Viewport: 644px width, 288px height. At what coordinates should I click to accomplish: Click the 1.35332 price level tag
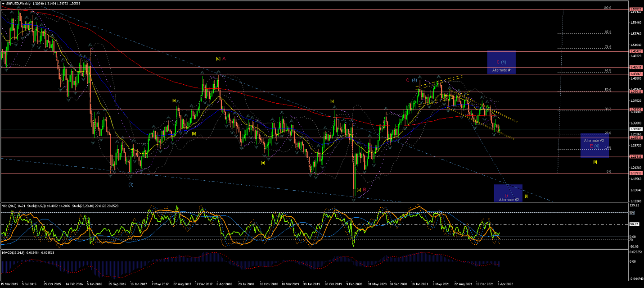pos(636,110)
